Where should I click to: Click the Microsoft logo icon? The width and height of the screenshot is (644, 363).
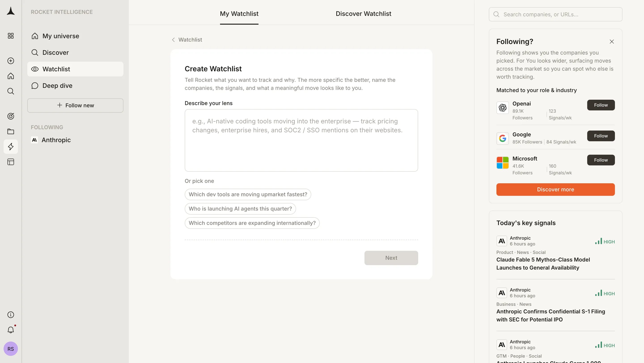502,163
